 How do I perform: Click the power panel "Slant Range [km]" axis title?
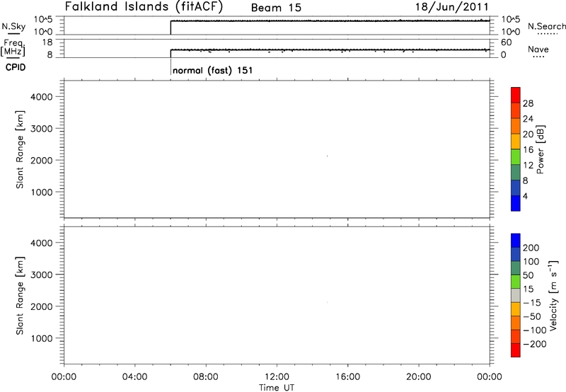coord(20,150)
